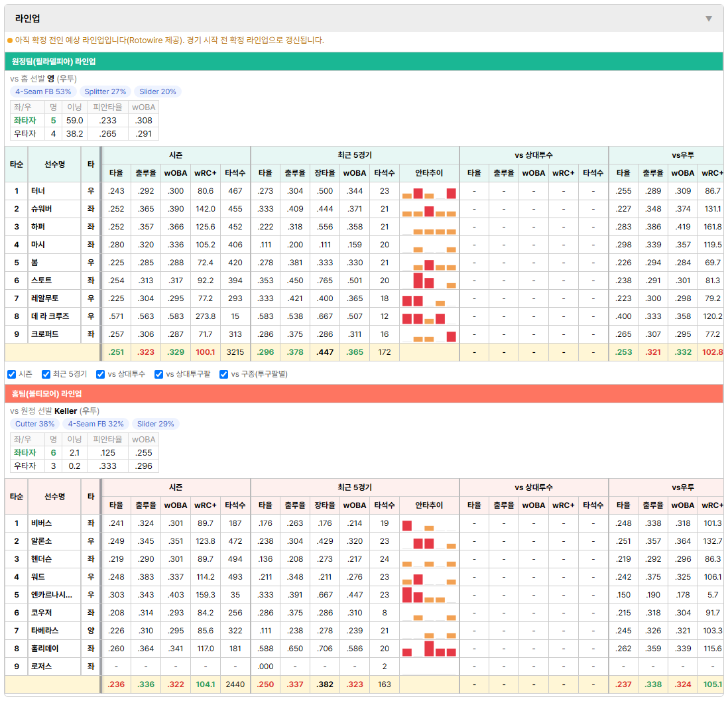Disable the vs 상대투구팔 checkbox

pyautogui.click(x=158, y=375)
